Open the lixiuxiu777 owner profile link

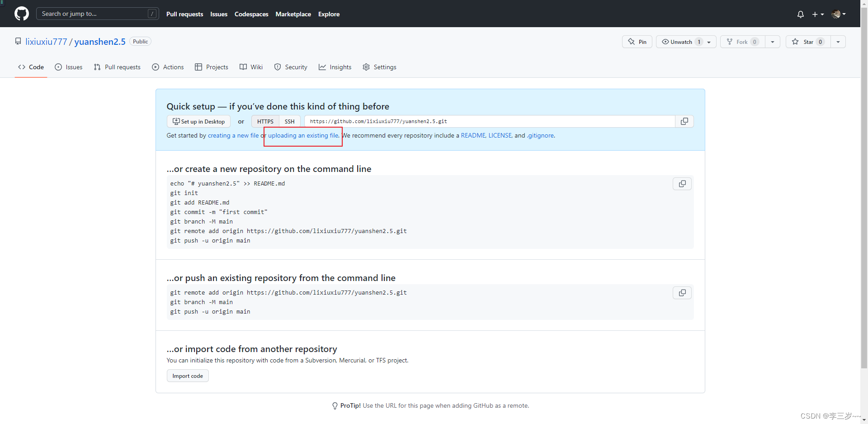pos(46,42)
